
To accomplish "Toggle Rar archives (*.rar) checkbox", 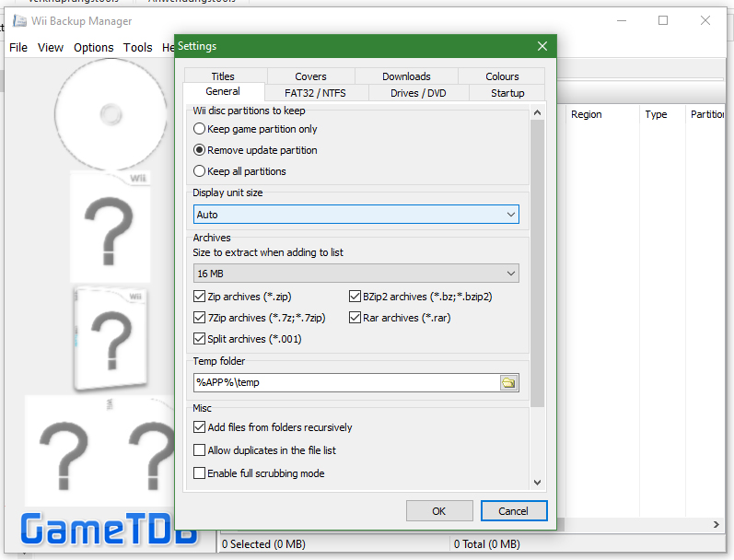I will coord(400,318).
